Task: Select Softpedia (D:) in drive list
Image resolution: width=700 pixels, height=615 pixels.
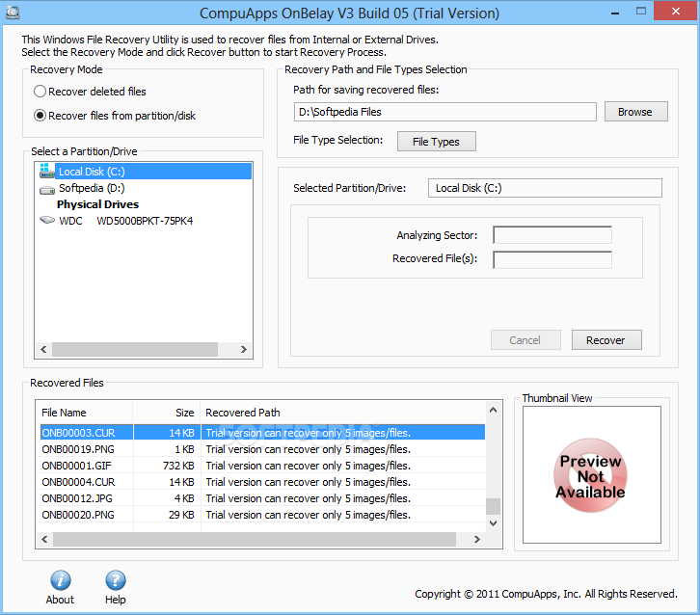Action: point(92,188)
